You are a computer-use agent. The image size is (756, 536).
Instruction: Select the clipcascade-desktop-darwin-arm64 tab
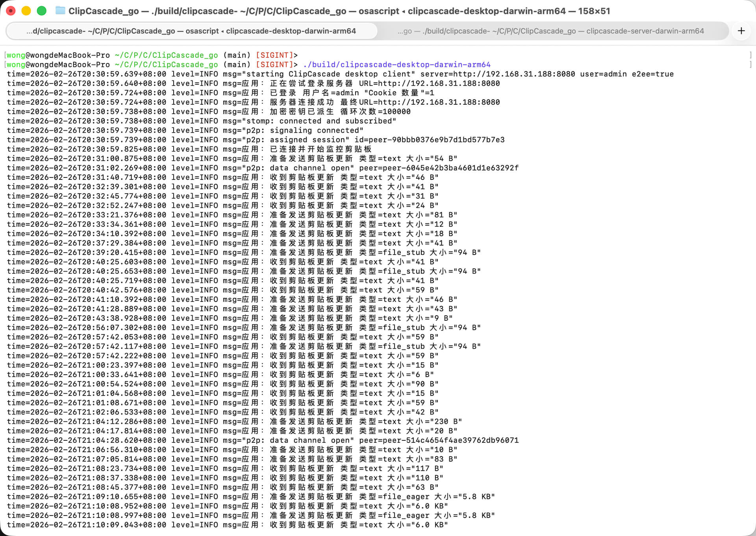pos(191,31)
